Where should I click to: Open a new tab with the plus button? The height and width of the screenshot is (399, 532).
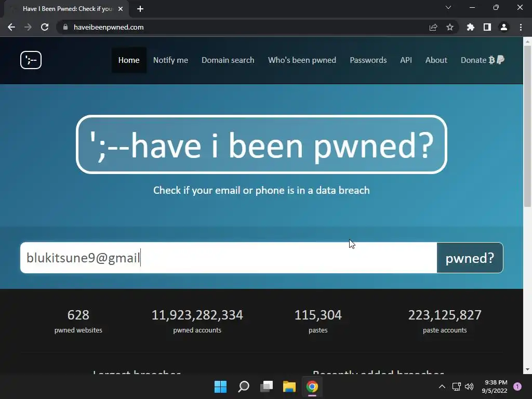click(x=140, y=9)
